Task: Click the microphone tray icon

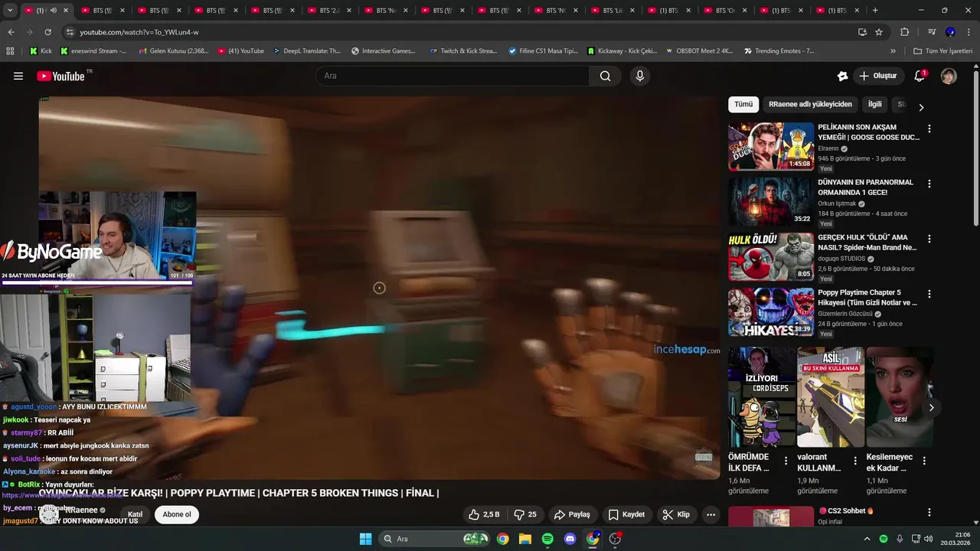Action: coord(900,539)
